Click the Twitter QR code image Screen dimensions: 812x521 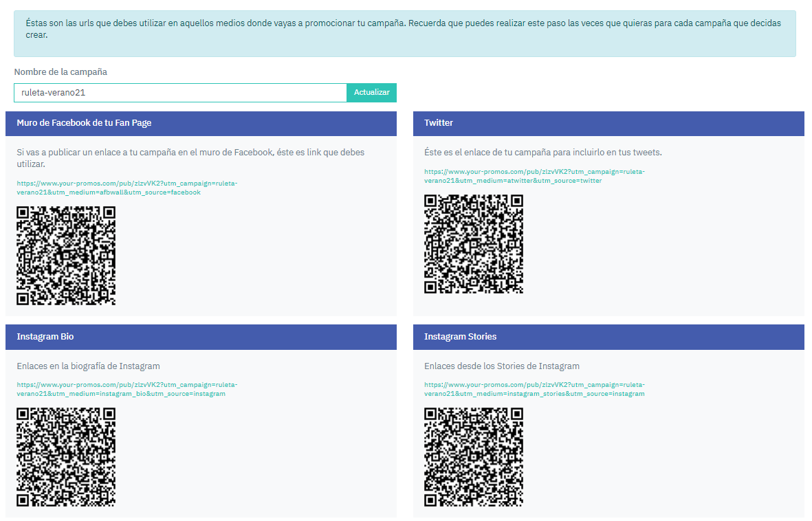[x=473, y=244]
